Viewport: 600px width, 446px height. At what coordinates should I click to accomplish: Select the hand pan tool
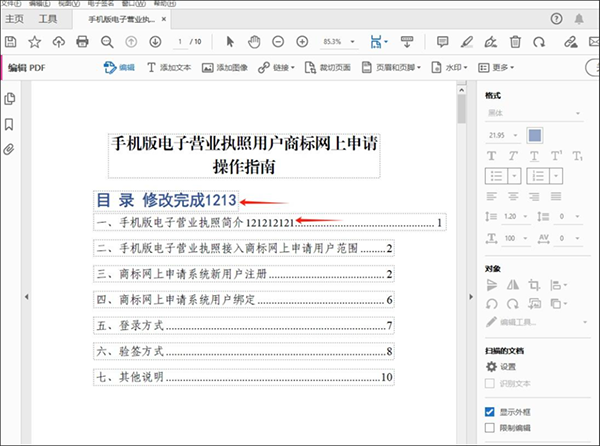click(253, 41)
